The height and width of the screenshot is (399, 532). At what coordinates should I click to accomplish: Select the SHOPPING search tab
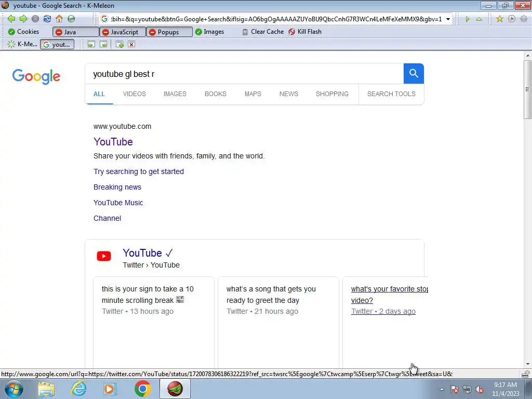pyautogui.click(x=332, y=94)
